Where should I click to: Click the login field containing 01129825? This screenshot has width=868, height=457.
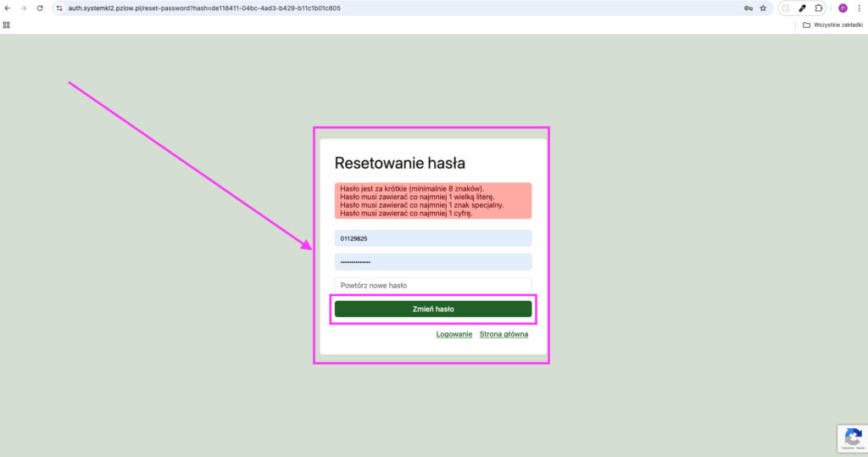(x=432, y=239)
